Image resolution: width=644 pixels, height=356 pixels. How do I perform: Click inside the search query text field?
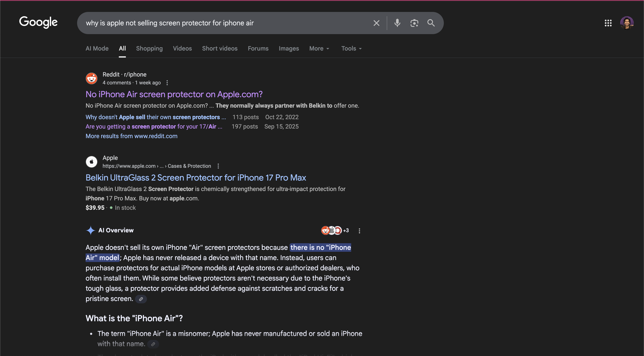[x=225, y=23]
